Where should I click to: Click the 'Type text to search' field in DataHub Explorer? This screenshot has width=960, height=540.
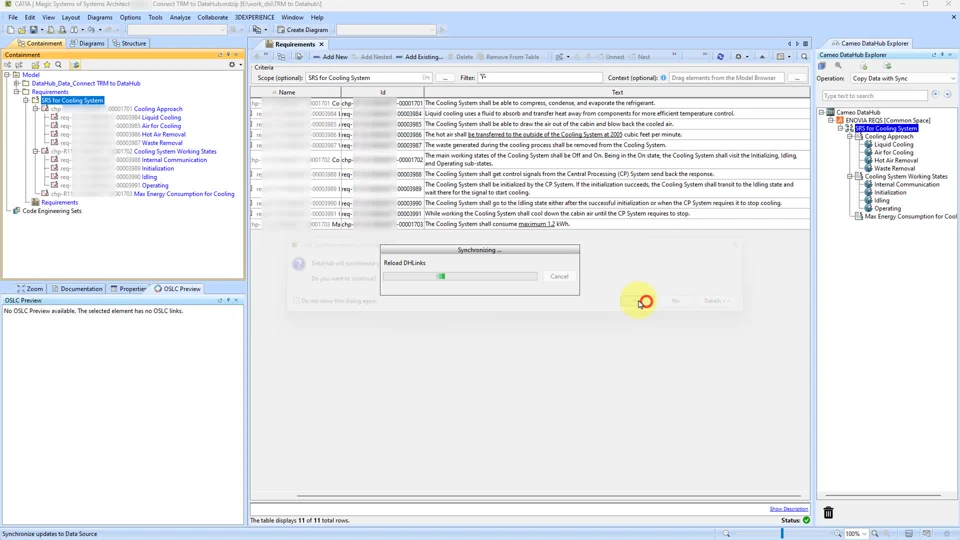coord(874,96)
